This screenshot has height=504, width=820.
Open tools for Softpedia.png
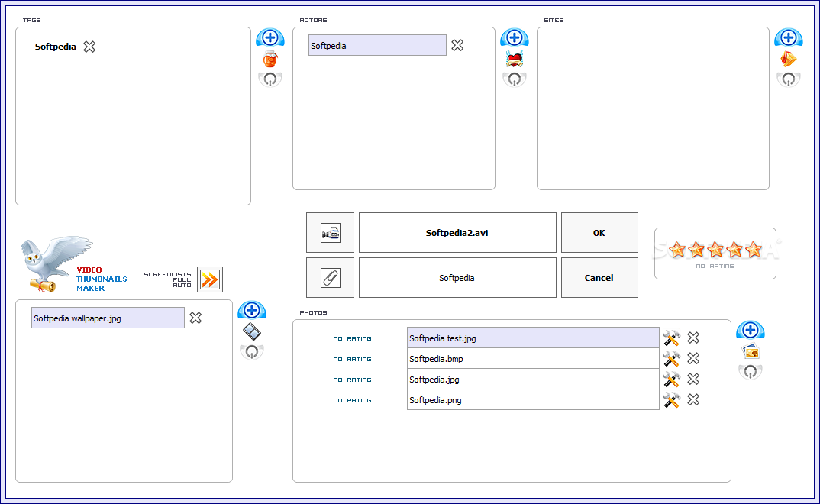point(671,400)
